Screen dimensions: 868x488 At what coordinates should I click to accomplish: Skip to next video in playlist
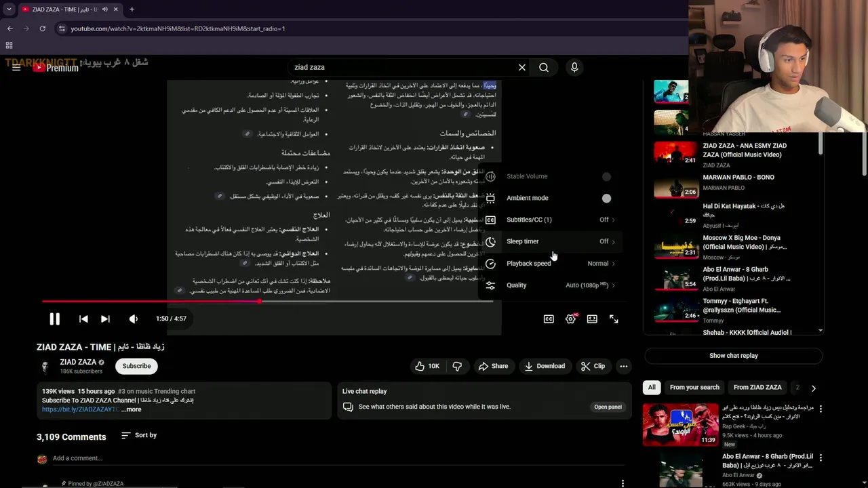click(x=105, y=319)
